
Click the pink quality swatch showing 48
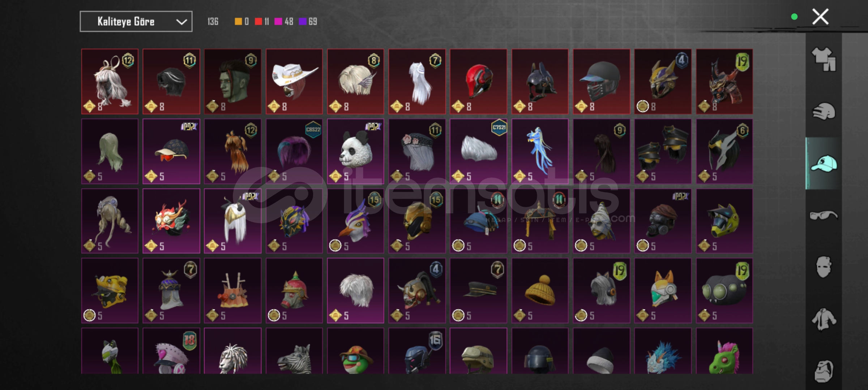click(x=278, y=22)
